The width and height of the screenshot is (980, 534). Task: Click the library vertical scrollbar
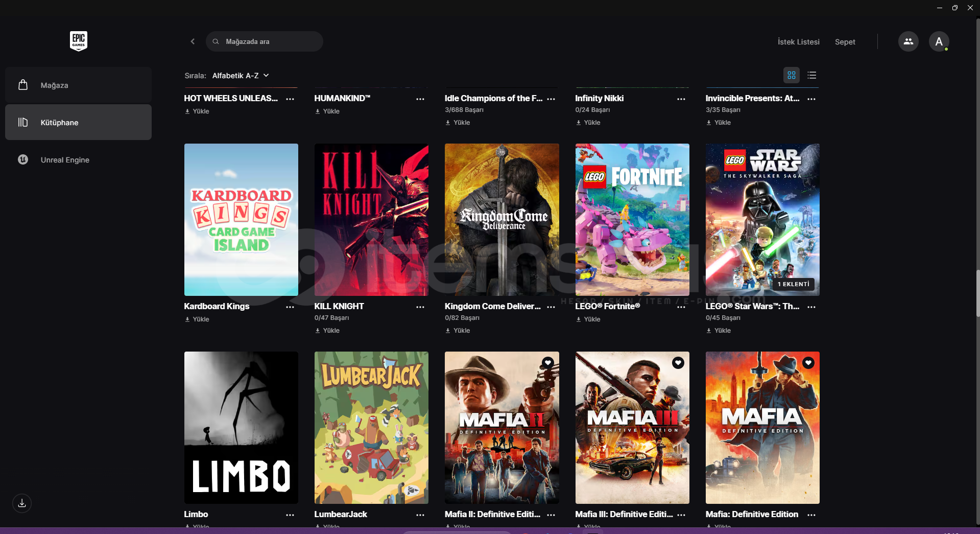(977, 294)
